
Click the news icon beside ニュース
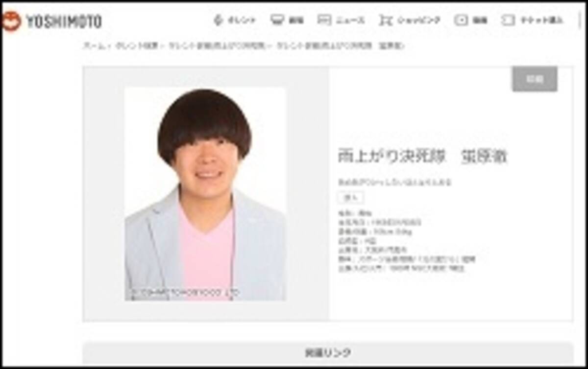(x=324, y=20)
